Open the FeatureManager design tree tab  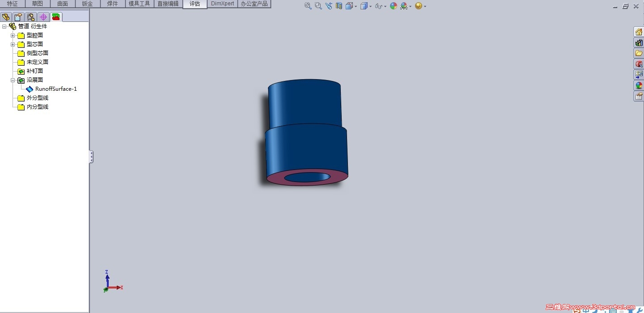coord(6,17)
